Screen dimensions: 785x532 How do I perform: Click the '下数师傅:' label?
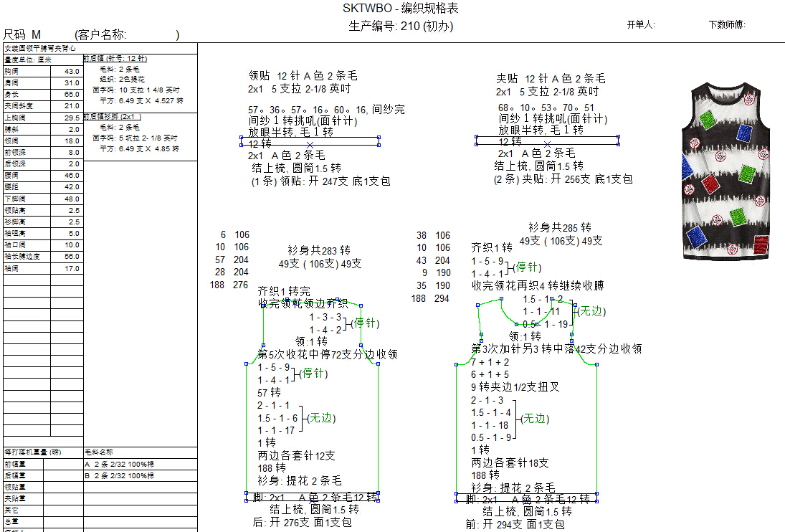[727, 24]
